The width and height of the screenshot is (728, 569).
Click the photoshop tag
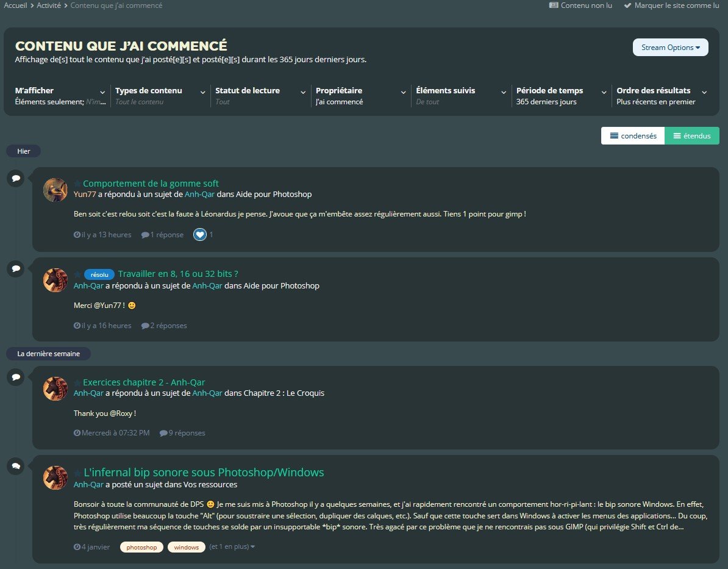[141, 547]
